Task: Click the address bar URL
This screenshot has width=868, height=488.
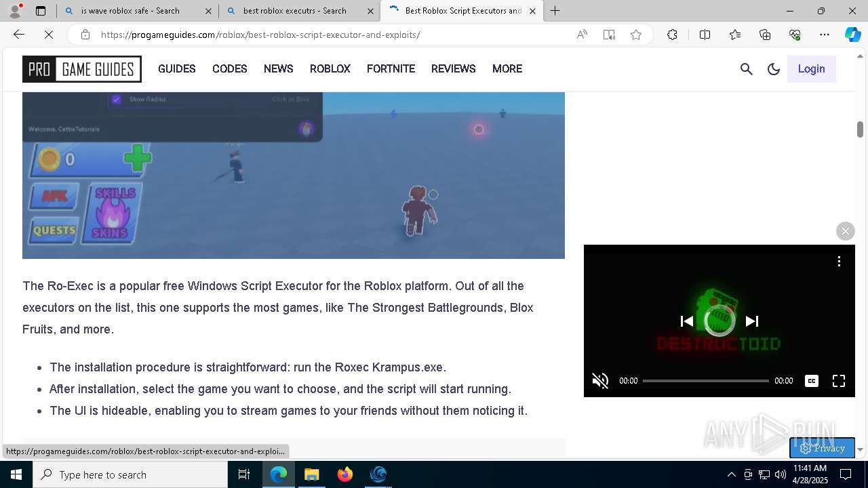Action: pos(260,35)
